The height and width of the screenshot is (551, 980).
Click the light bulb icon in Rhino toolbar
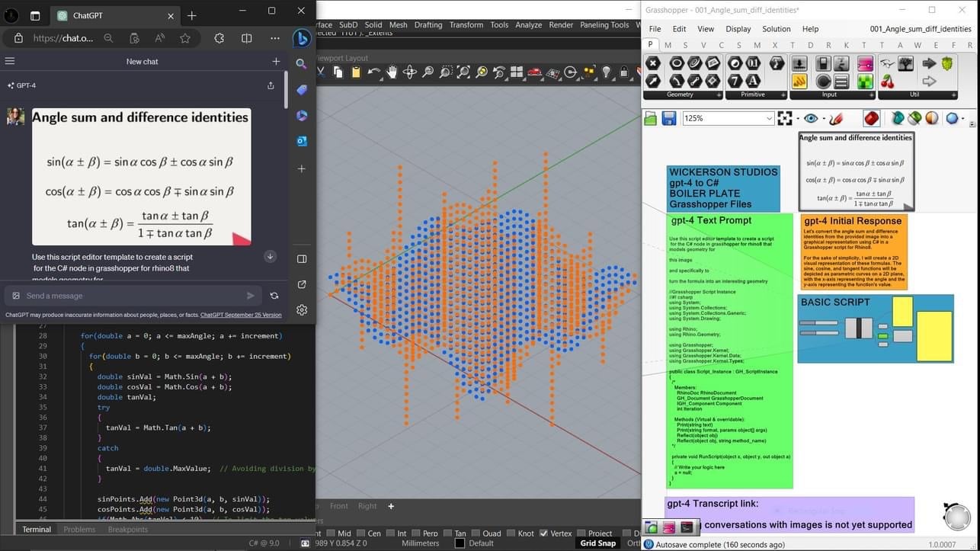click(x=607, y=72)
